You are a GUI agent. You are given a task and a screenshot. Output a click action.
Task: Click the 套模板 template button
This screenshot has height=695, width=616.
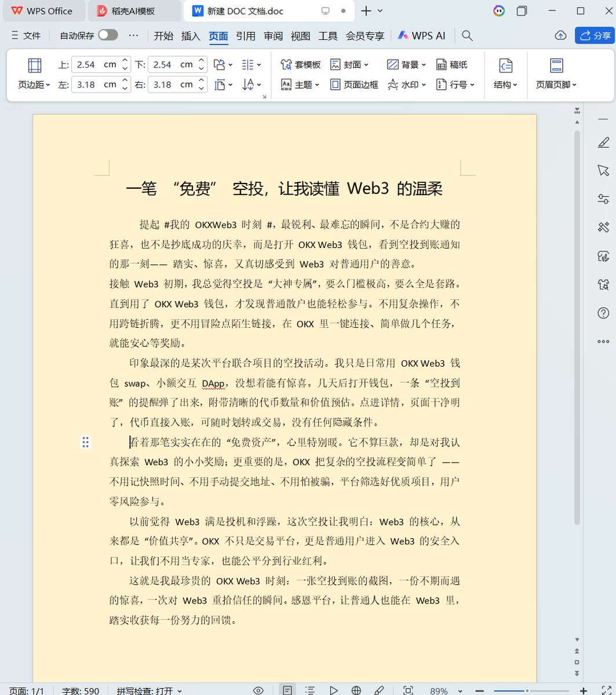coord(300,64)
